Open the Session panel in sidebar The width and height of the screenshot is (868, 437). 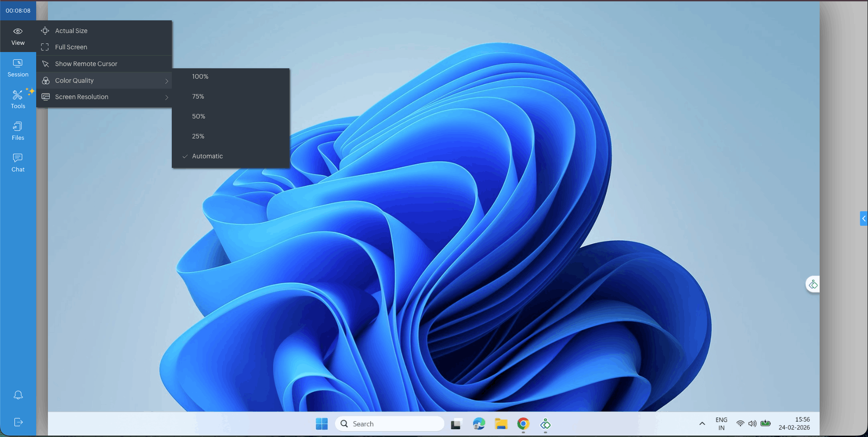pos(18,68)
